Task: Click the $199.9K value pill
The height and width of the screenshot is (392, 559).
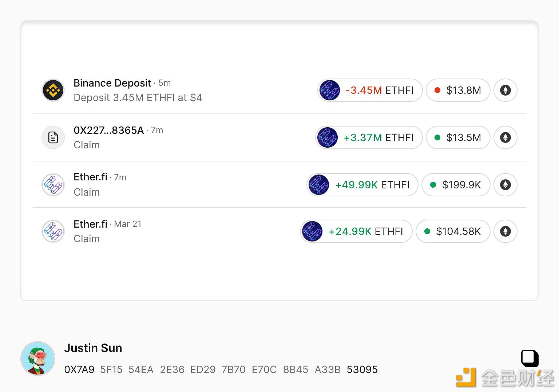Action: click(x=456, y=185)
